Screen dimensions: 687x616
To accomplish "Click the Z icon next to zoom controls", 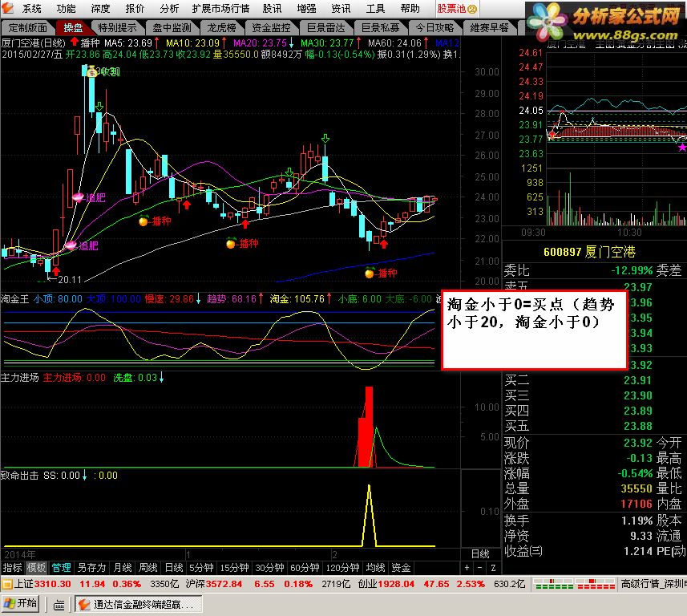I will pos(493,567).
